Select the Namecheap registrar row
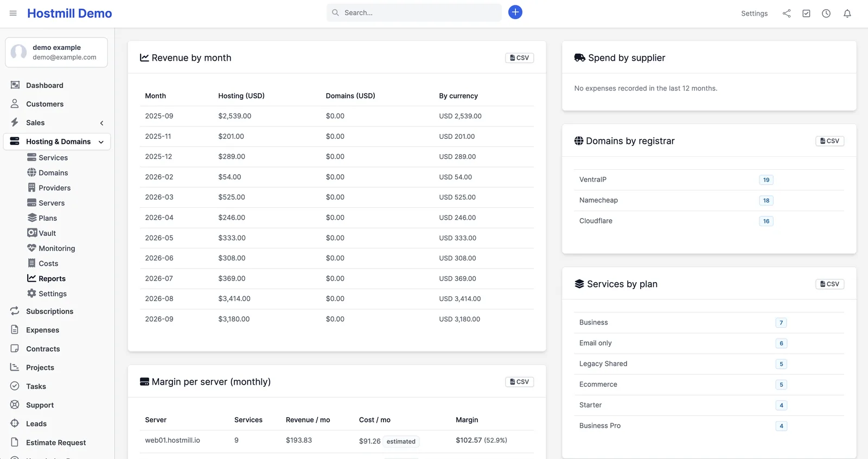This screenshot has height=459, width=868. pos(709,200)
